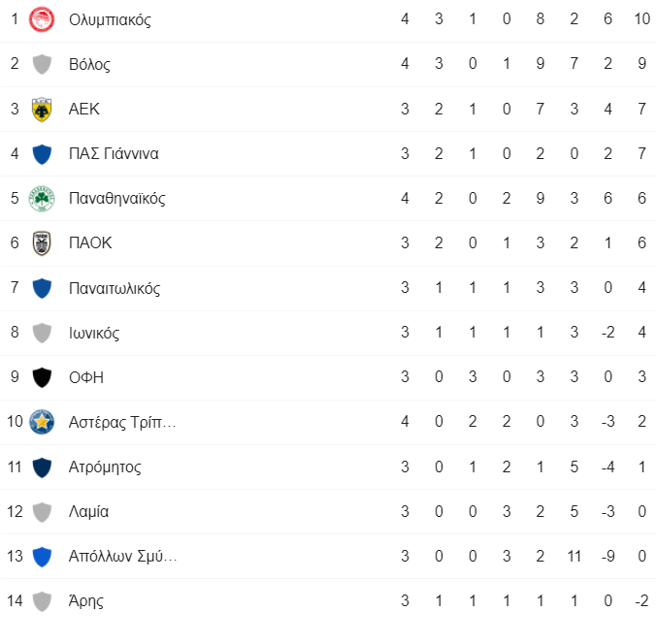
Task: Open the Ολυμπιακός team page
Action: click(x=110, y=19)
